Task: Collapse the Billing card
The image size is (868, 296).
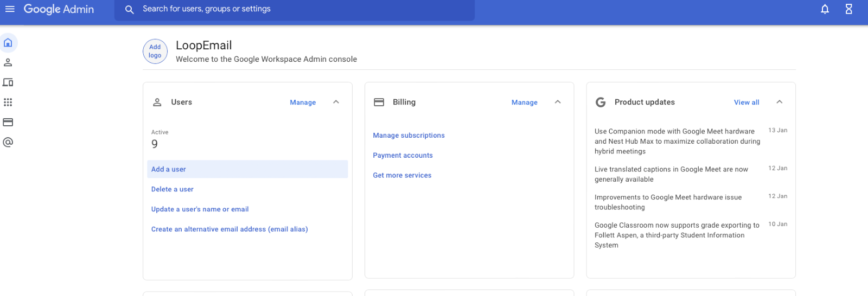Action: coord(558,102)
